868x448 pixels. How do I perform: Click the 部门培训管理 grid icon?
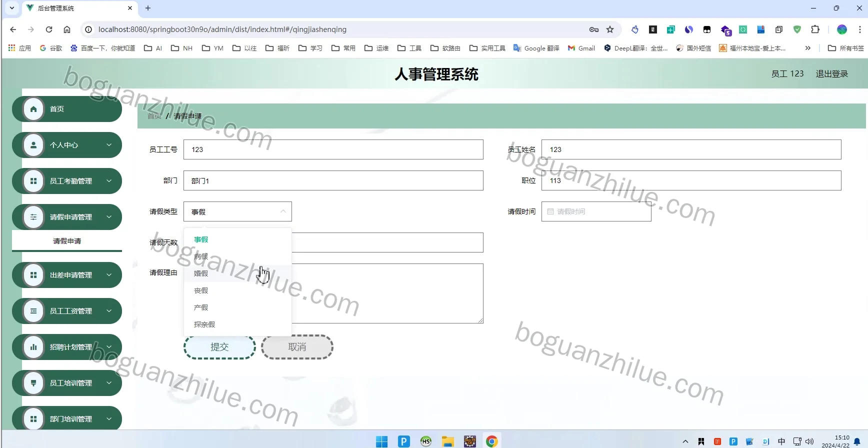tap(33, 419)
